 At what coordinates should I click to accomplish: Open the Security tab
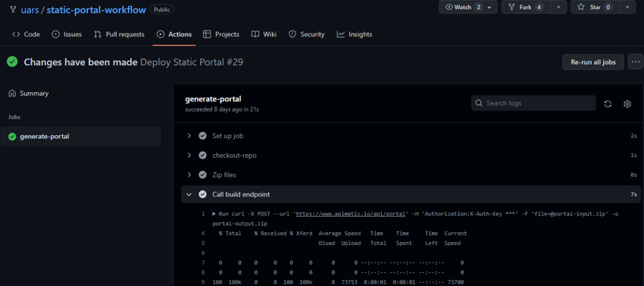point(306,34)
